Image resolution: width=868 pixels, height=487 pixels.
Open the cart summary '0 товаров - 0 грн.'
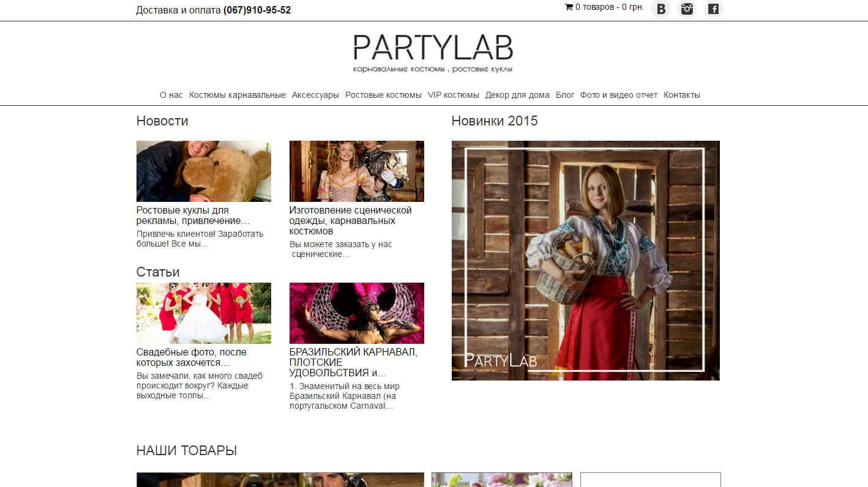click(x=610, y=7)
